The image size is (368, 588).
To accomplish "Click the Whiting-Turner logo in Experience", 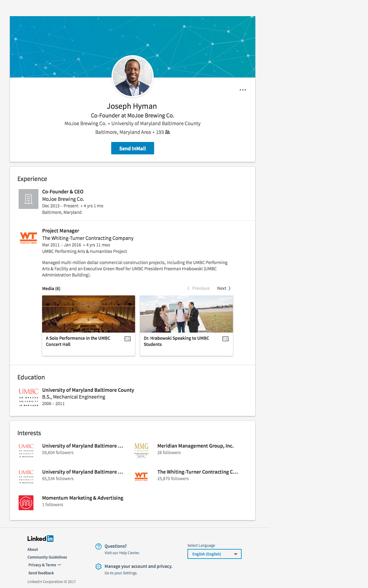I will click(x=28, y=238).
